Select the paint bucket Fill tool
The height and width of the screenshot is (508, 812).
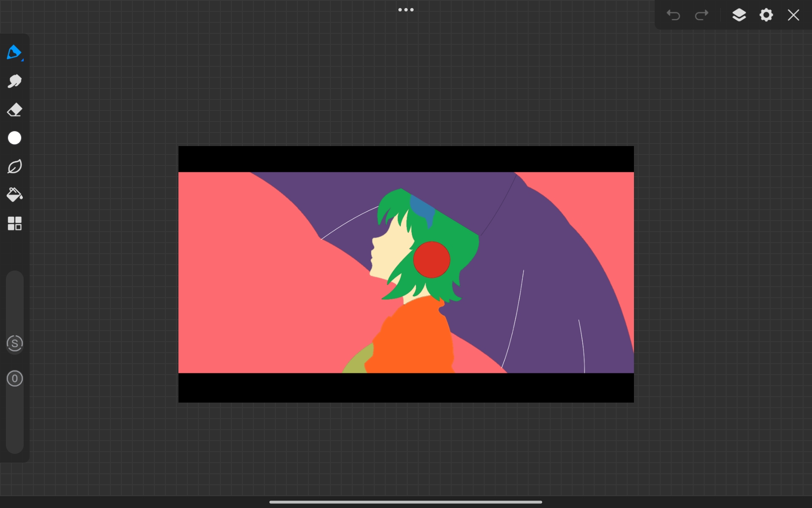tap(14, 195)
